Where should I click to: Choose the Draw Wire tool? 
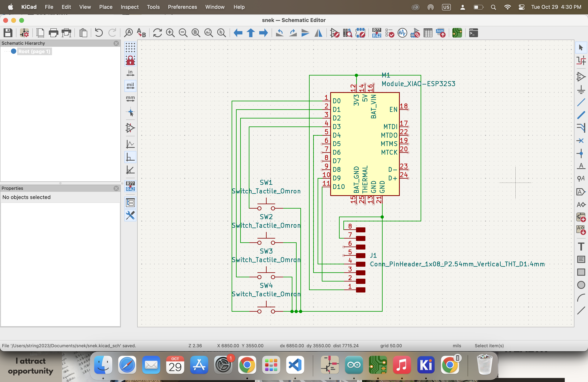pyautogui.click(x=581, y=102)
